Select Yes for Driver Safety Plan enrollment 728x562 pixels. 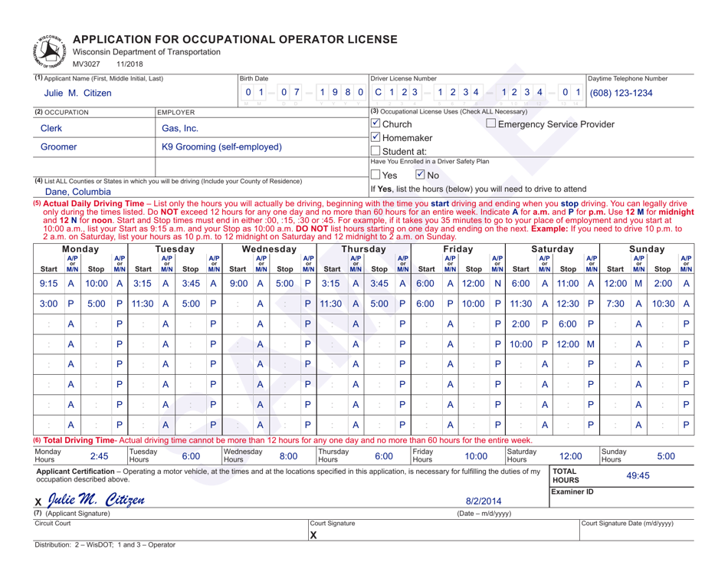[x=375, y=176]
